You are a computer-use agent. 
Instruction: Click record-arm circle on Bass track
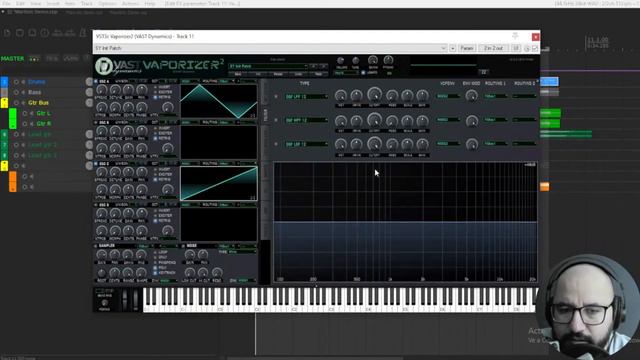[16, 92]
